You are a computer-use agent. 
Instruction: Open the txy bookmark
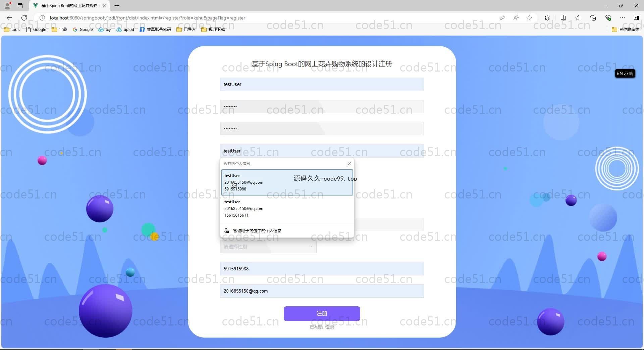[x=105, y=30]
